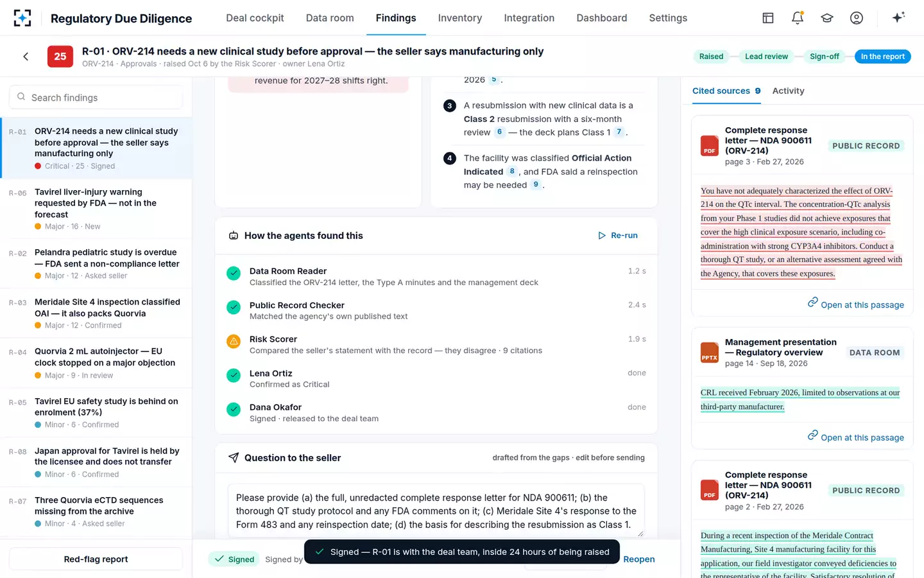
Task: Click the PDF icon of page 3 letter
Action: point(709,146)
